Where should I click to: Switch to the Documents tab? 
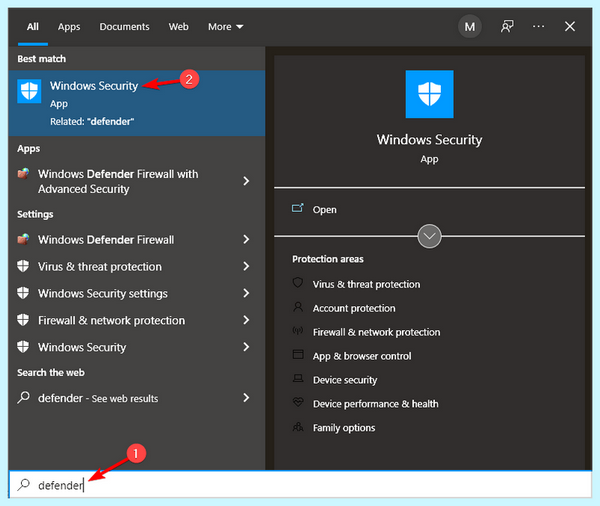tap(124, 27)
